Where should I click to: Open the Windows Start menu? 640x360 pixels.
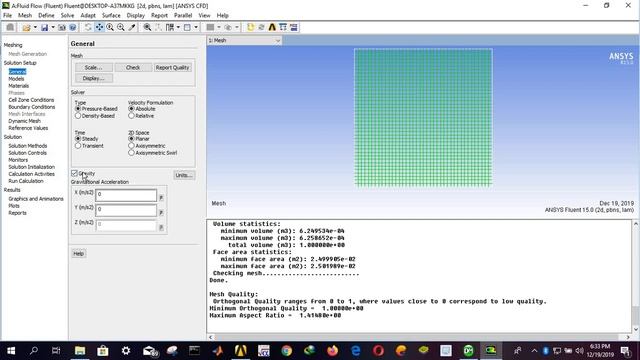click(11, 350)
